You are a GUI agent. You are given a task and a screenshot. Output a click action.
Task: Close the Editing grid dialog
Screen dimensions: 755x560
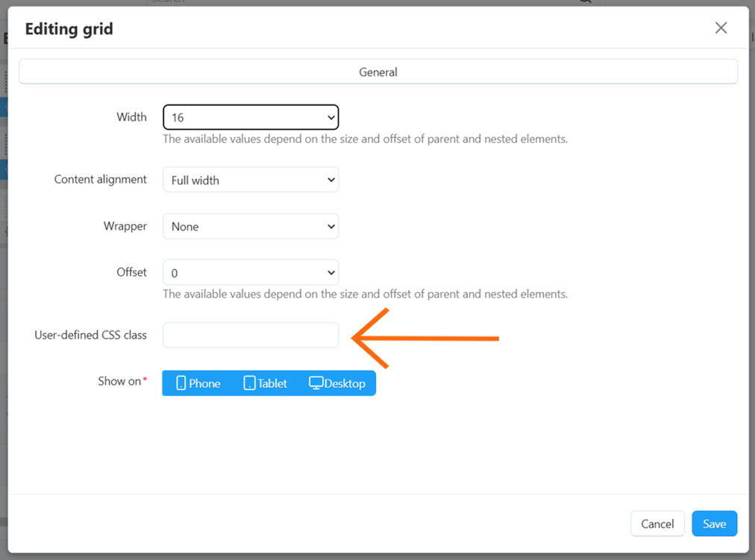tap(721, 28)
